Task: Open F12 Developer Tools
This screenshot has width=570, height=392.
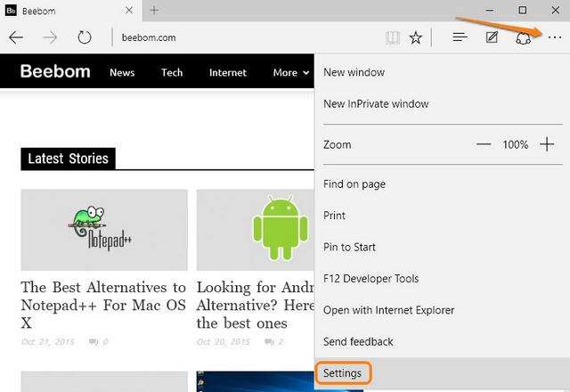Action: (x=370, y=278)
